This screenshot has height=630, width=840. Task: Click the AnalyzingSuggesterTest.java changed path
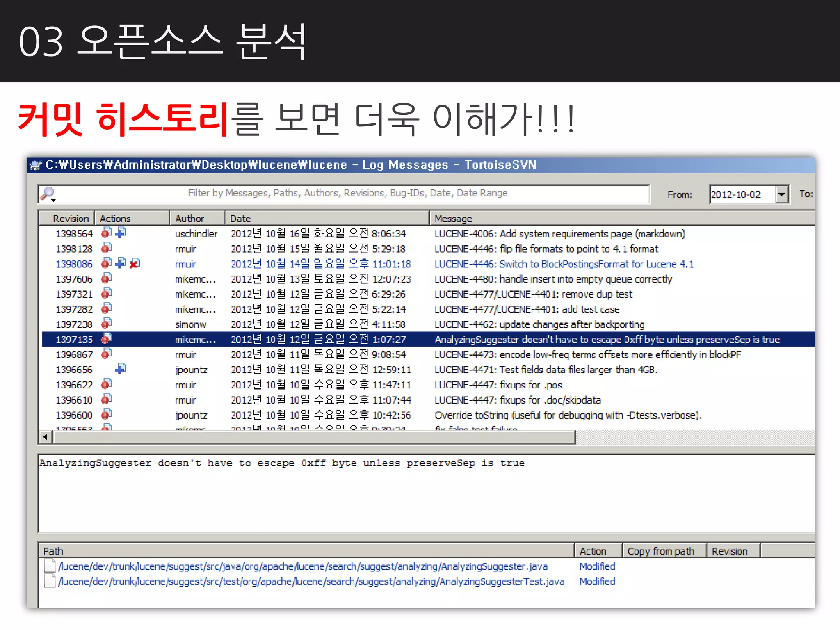click(311, 582)
